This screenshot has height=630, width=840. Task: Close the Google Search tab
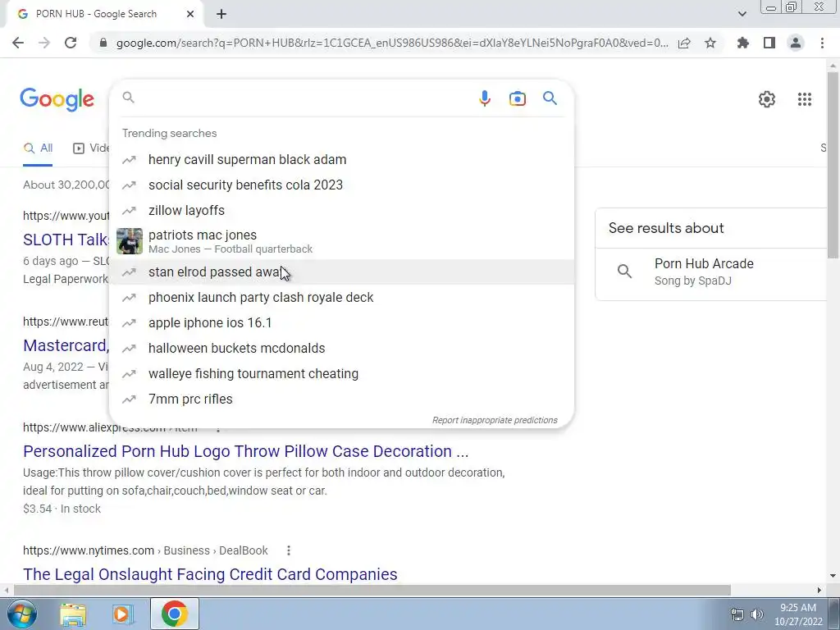(x=190, y=14)
